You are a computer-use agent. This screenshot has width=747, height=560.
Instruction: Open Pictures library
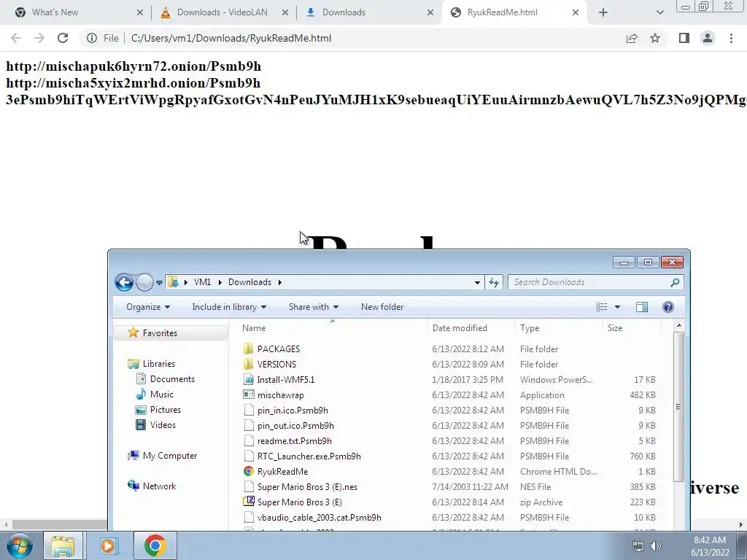pos(166,409)
